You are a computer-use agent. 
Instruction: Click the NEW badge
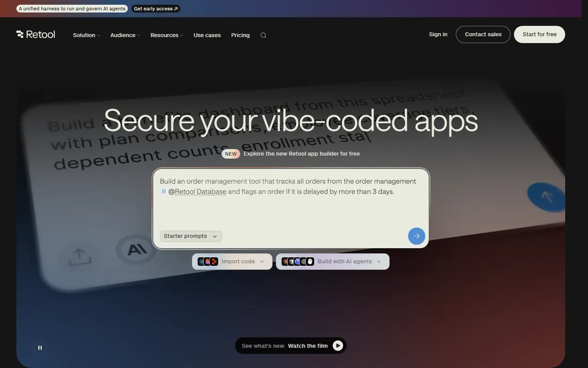[x=230, y=154]
